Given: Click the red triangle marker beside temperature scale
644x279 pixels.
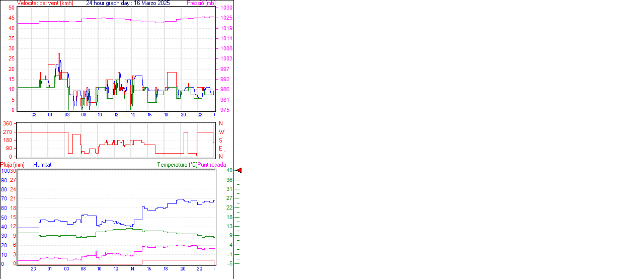Looking at the screenshot, I should [239, 171].
